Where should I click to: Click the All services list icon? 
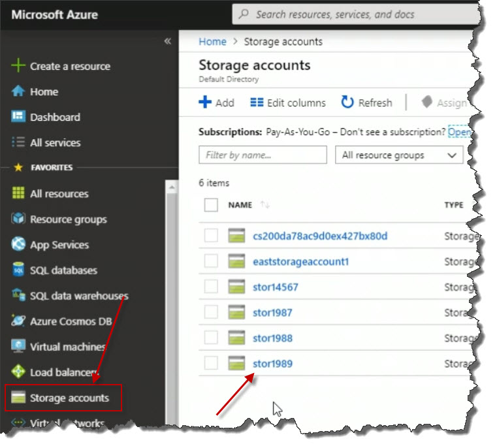[x=18, y=142]
